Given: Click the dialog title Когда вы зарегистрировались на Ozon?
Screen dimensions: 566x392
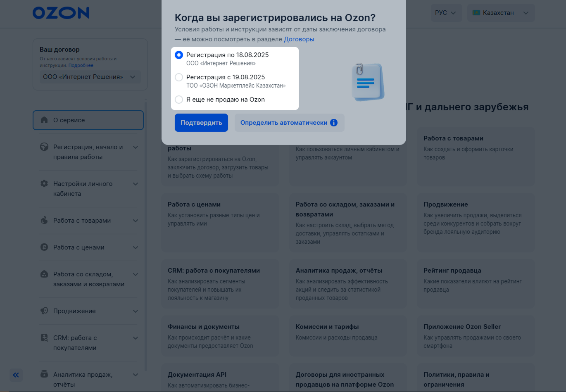Looking at the screenshot, I should click(275, 18).
